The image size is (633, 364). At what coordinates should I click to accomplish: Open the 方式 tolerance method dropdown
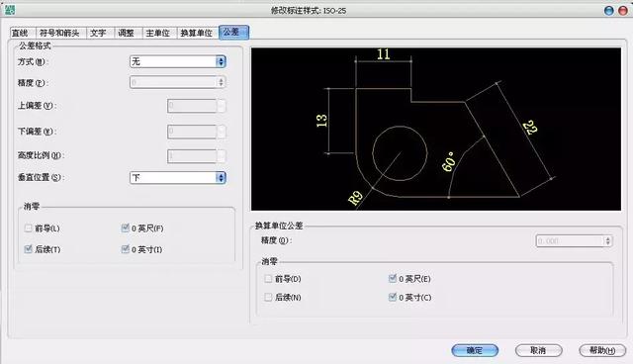click(178, 61)
